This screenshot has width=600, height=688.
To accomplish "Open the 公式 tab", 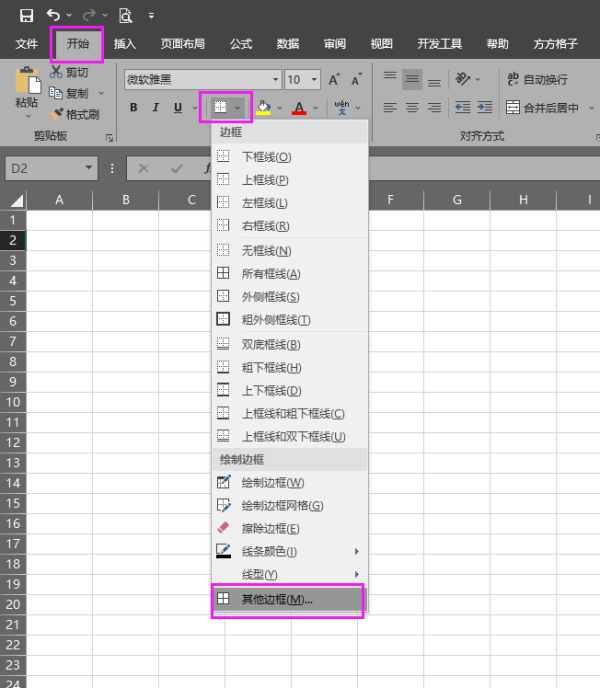I will coord(241,44).
